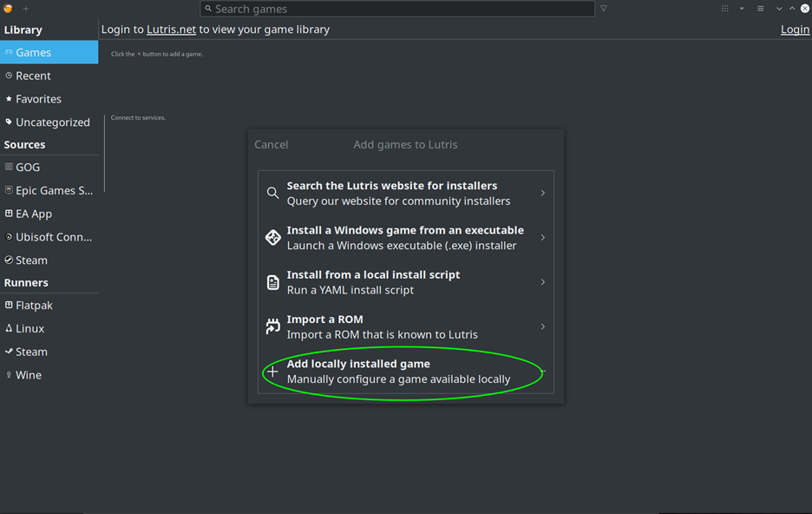Click the magnifier icon for Lutris website search
812x514 pixels.
pyautogui.click(x=273, y=194)
